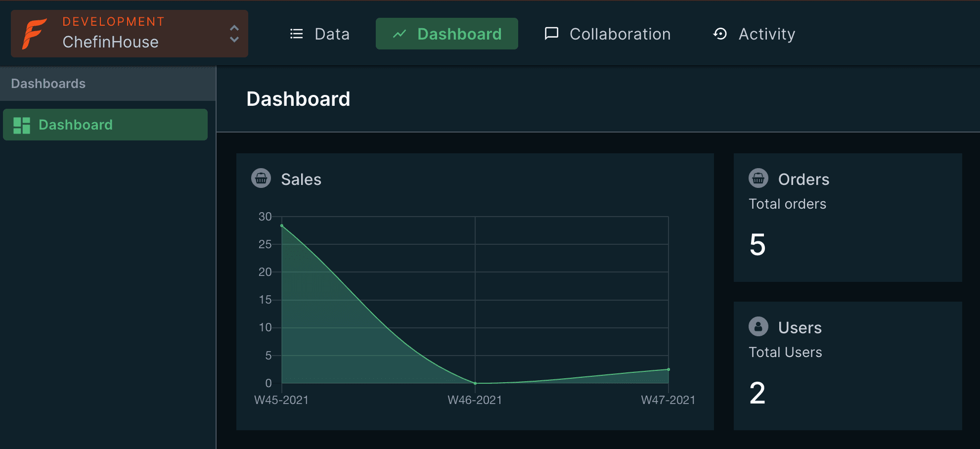
Task: Switch to the Data tab
Action: (x=332, y=34)
